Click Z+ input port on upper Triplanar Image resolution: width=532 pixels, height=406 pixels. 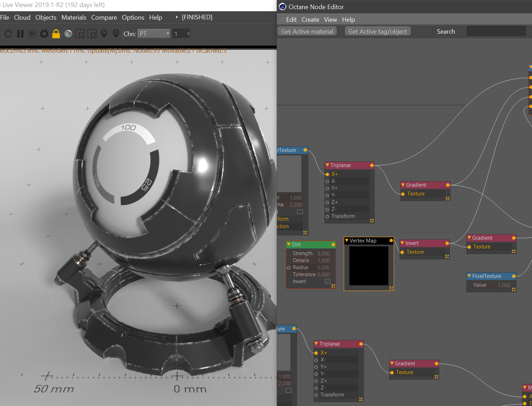(327, 202)
